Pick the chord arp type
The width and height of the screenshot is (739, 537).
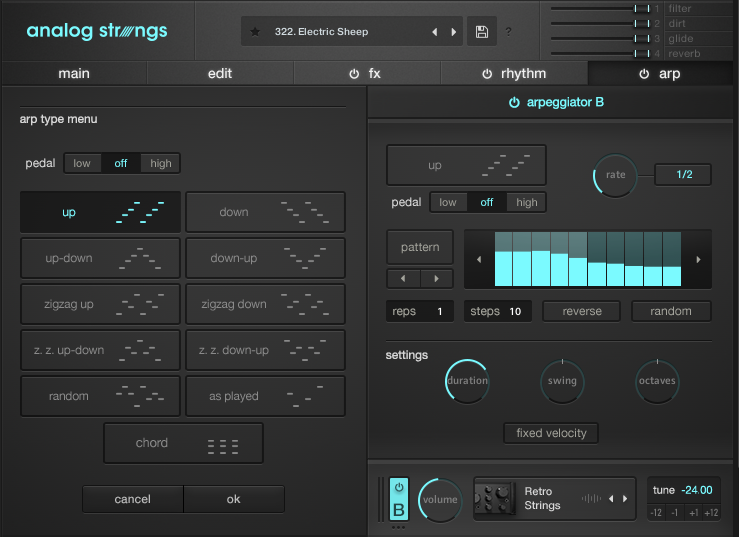(x=183, y=443)
